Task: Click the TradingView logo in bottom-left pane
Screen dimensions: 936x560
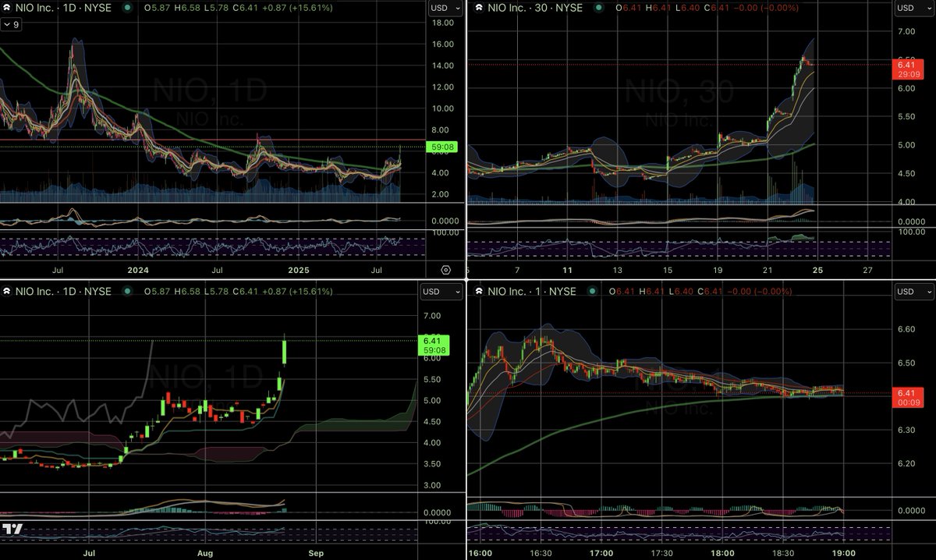Action: (12, 529)
